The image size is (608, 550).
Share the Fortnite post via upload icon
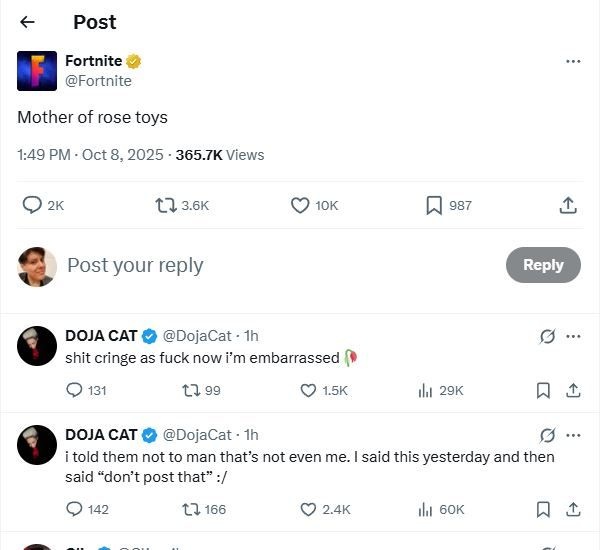coord(567,205)
